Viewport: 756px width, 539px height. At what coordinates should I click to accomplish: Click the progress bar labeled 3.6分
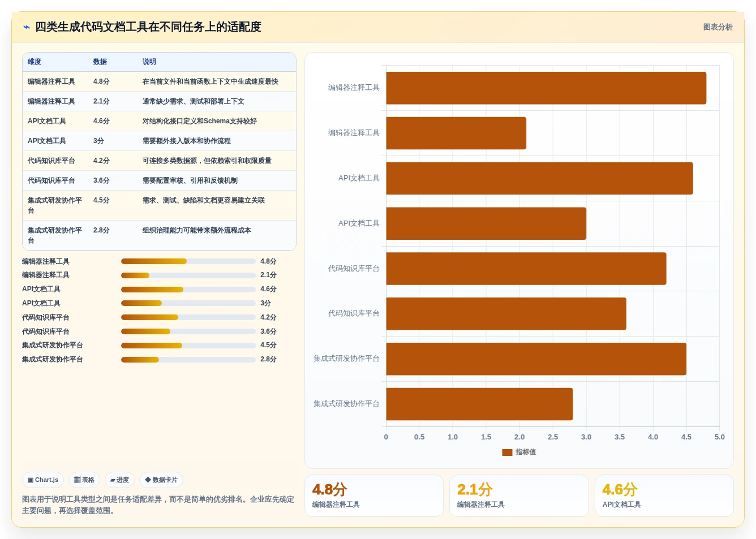click(x=188, y=331)
